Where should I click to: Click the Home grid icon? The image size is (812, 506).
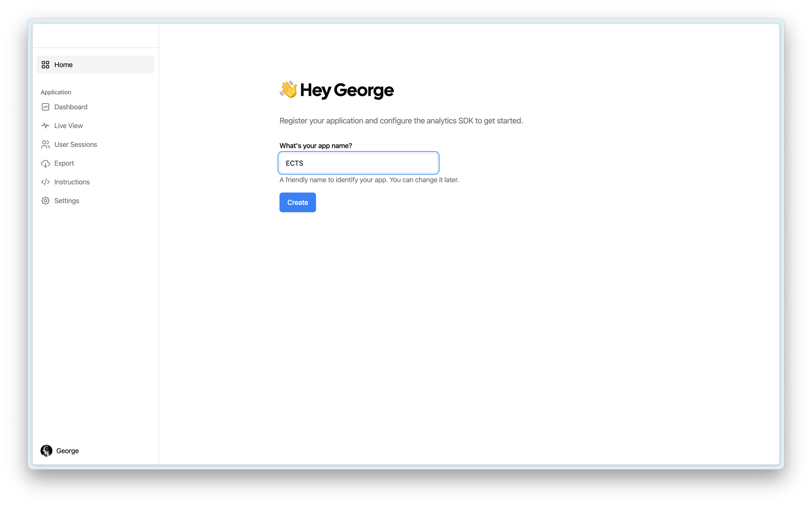pyautogui.click(x=45, y=65)
